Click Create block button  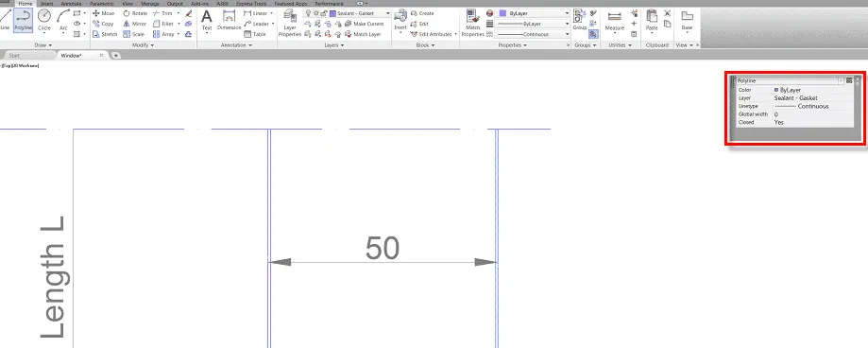click(x=422, y=13)
